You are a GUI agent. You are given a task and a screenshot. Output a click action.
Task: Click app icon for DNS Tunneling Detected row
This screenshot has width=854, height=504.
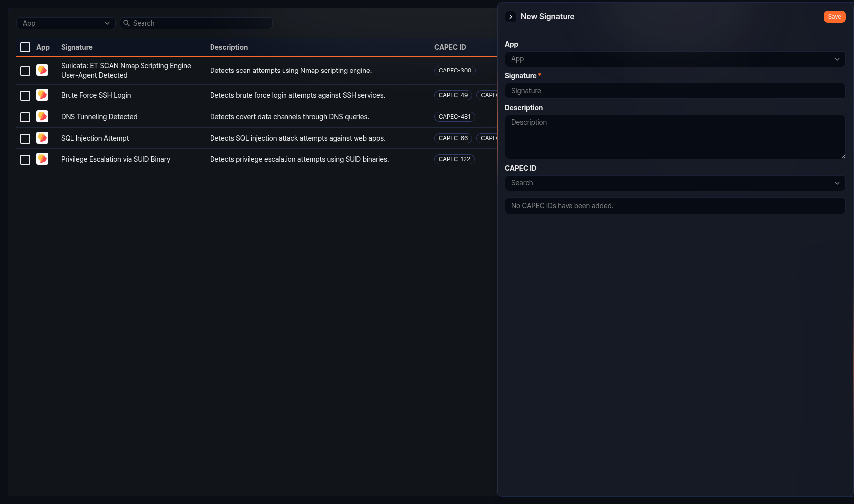point(42,116)
